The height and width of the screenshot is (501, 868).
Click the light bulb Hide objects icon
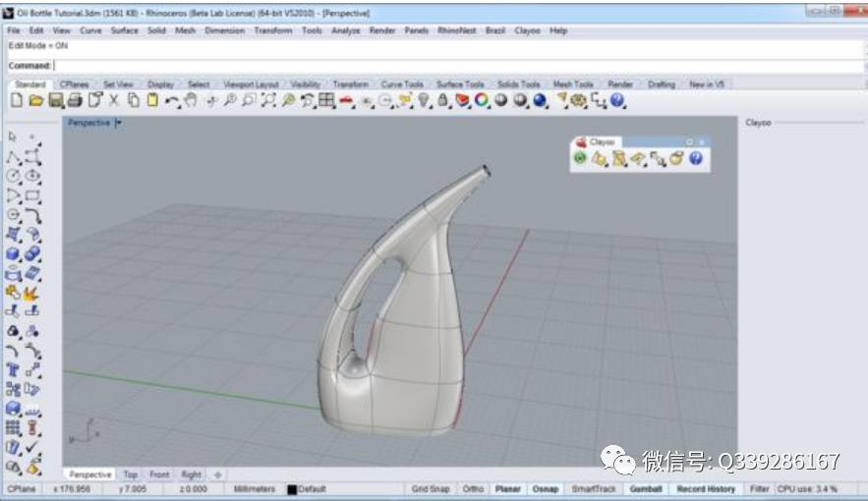click(424, 100)
